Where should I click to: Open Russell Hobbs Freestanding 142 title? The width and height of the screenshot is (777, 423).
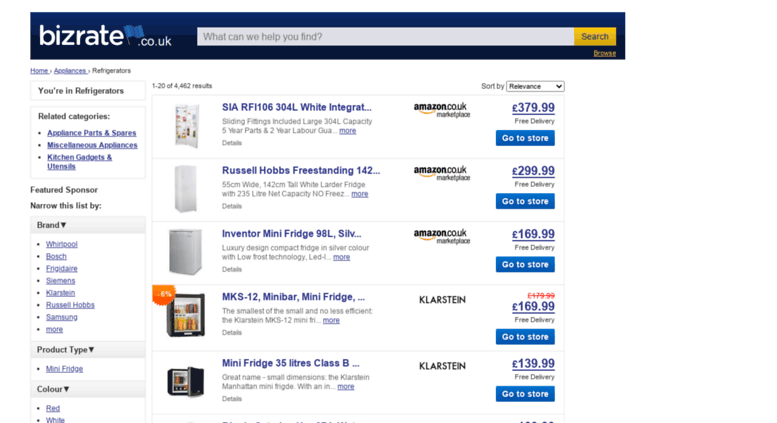pyautogui.click(x=301, y=170)
